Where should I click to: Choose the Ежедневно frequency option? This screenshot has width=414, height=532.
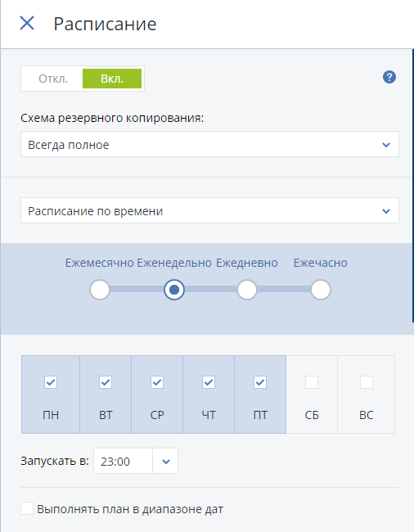pyautogui.click(x=247, y=290)
